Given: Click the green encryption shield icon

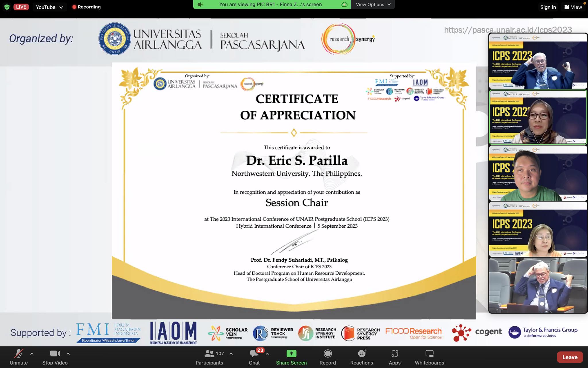Looking at the screenshot, I should click(7, 7).
